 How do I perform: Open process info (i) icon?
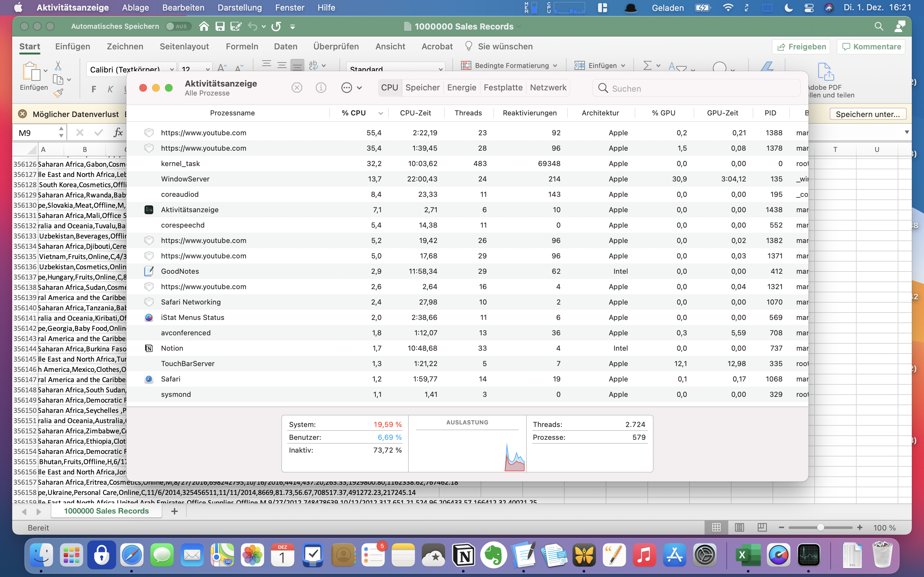pos(321,88)
